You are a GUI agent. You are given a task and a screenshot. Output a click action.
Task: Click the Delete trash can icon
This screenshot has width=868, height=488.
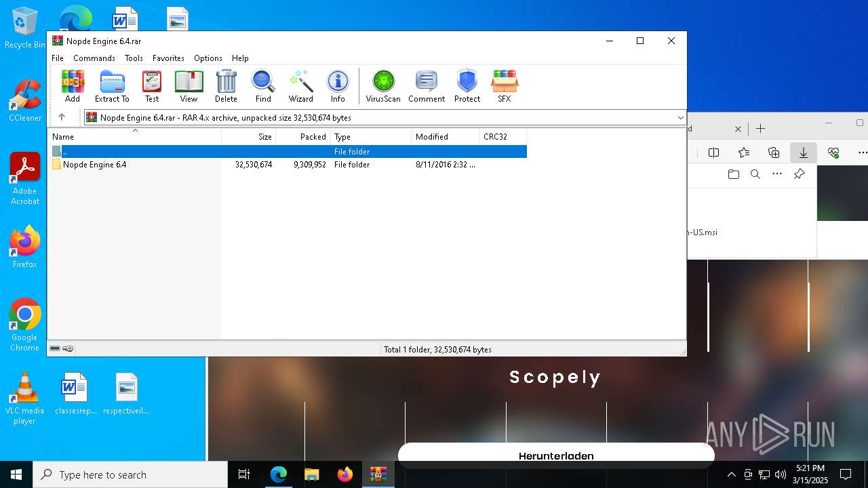coord(226,86)
